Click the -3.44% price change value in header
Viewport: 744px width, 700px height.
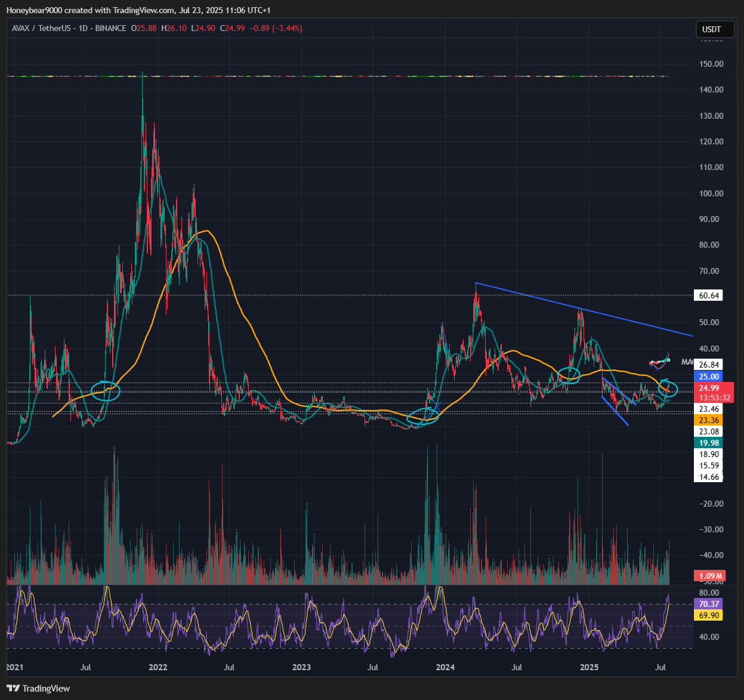click(288, 28)
